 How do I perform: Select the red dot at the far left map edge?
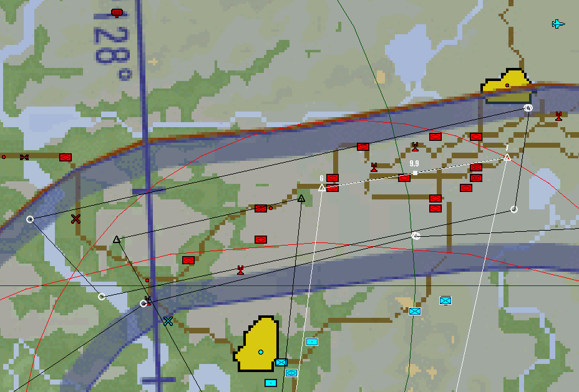click(x=4, y=157)
